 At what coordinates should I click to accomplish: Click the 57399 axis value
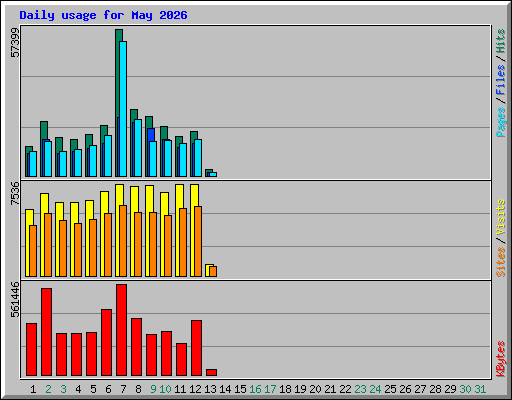coord(15,43)
